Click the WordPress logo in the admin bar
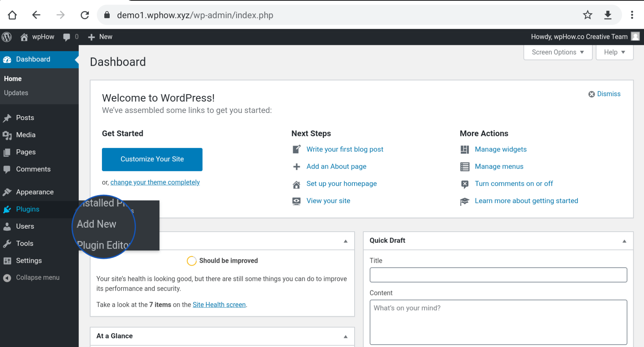644x347 pixels. click(x=7, y=37)
